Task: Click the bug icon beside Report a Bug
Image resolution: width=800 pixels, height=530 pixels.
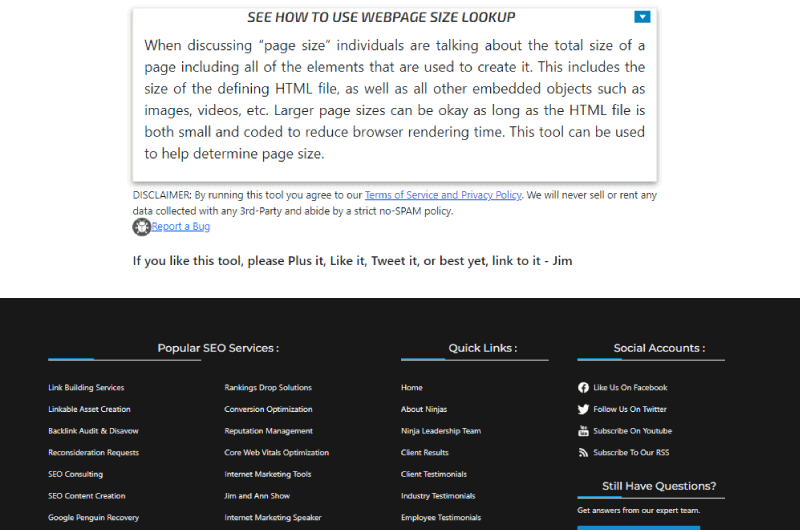Action: (141, 227)
